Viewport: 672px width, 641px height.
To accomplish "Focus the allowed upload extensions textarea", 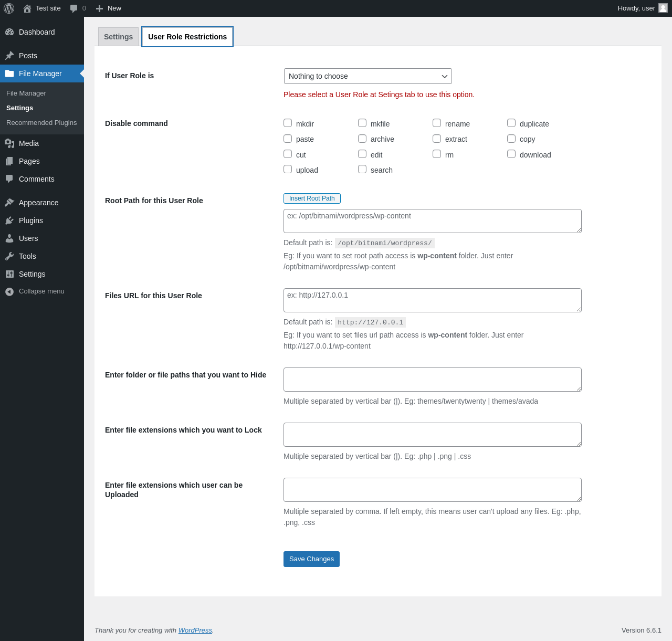I will pos(433,490).
